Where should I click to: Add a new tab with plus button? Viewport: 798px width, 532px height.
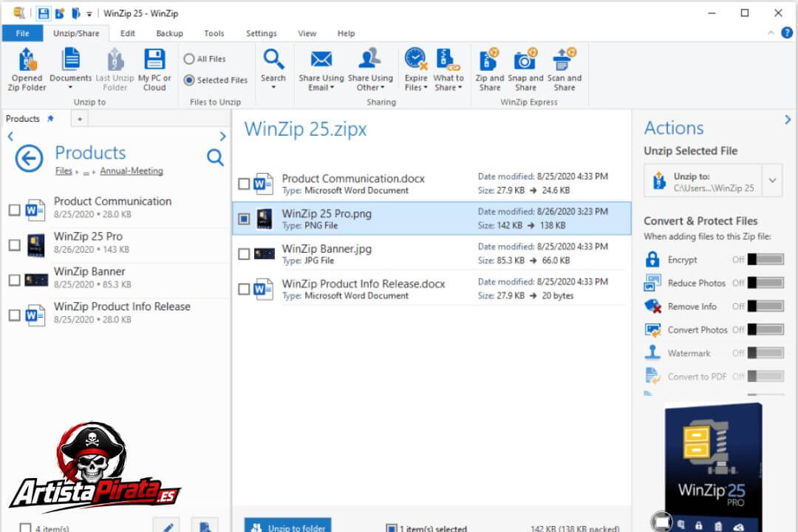pos(79,119)
